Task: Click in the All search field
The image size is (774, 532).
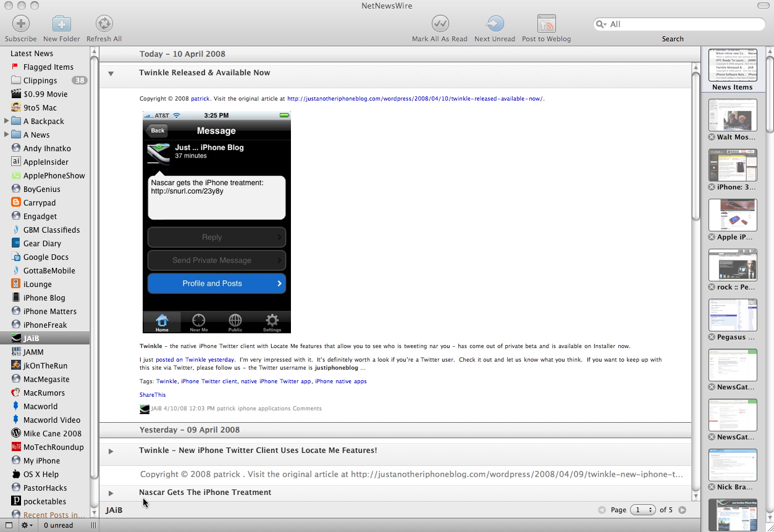Action: pyautogui.click(x=679, y=24)
